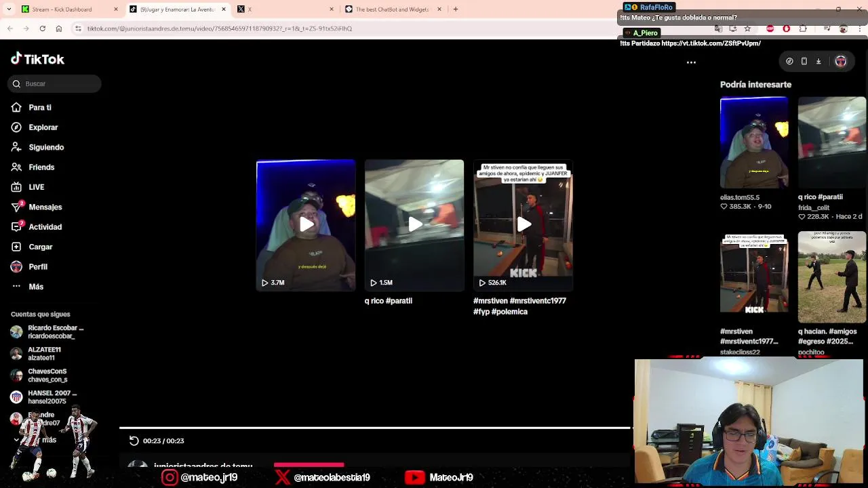Play the 526.1K views pool-table video
Image resolution: width=868 pixels, height=488 pixels.
tap(523, 225)
